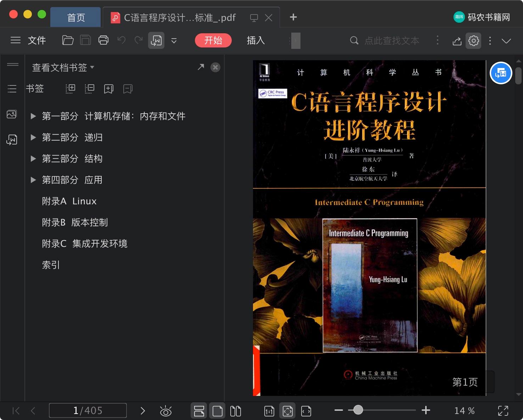The image size is (523, 420).
Task: Enter full screen mode icon
Action: 503,411
